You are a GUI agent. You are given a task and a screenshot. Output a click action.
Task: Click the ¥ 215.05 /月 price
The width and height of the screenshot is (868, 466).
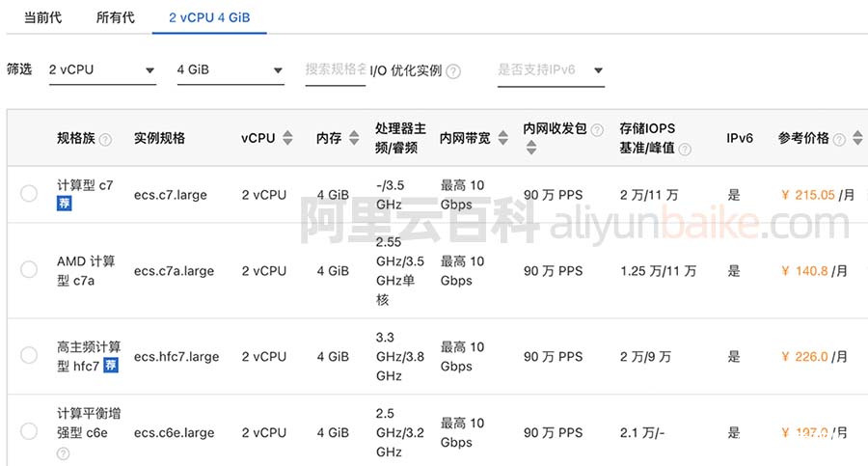(x=818, y=195)
